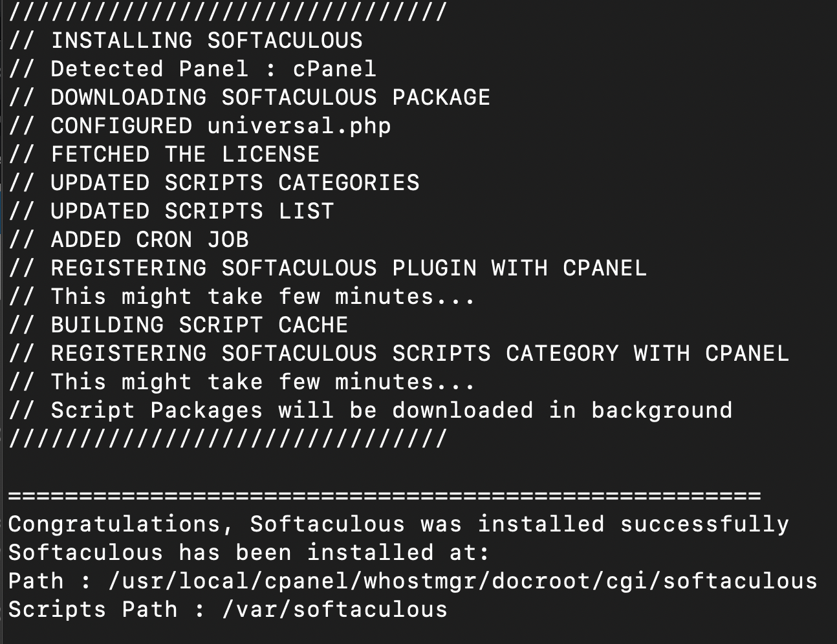Click the equals-sign separator line
Image resolution: width=837 pixels, height=644 pixels.
(384, 497)
